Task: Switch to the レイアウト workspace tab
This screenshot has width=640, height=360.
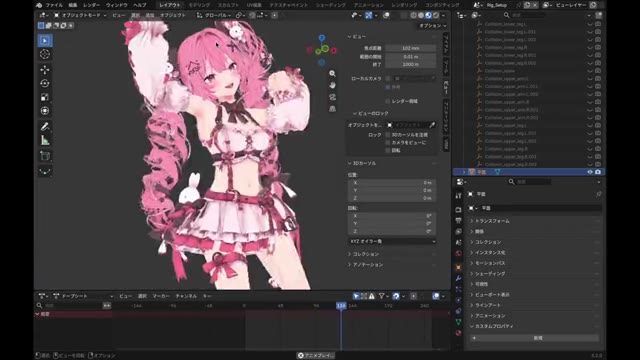Action: click(170, 5)
